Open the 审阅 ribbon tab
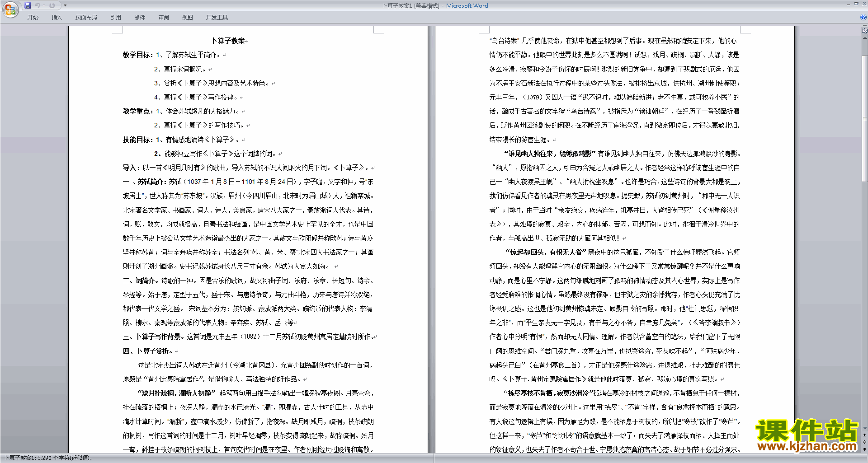The width and height of the screenshot is (868, 463). pos(164,17)
